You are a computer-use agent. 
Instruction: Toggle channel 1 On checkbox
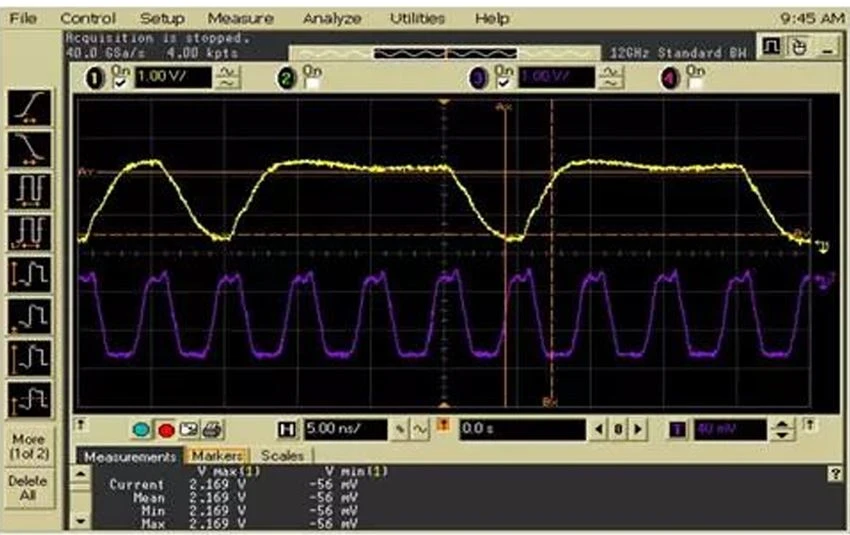tap(120, 83)
